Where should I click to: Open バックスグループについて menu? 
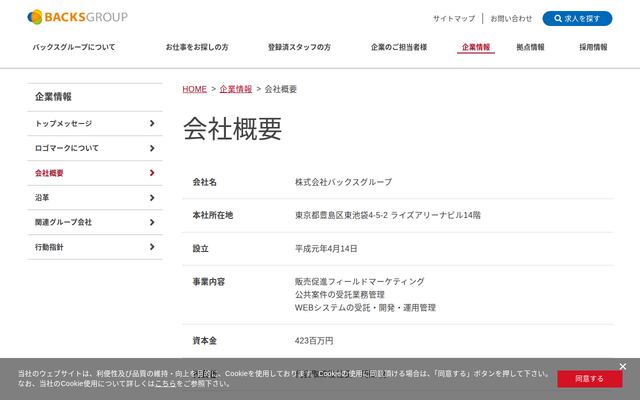(74, 47)
